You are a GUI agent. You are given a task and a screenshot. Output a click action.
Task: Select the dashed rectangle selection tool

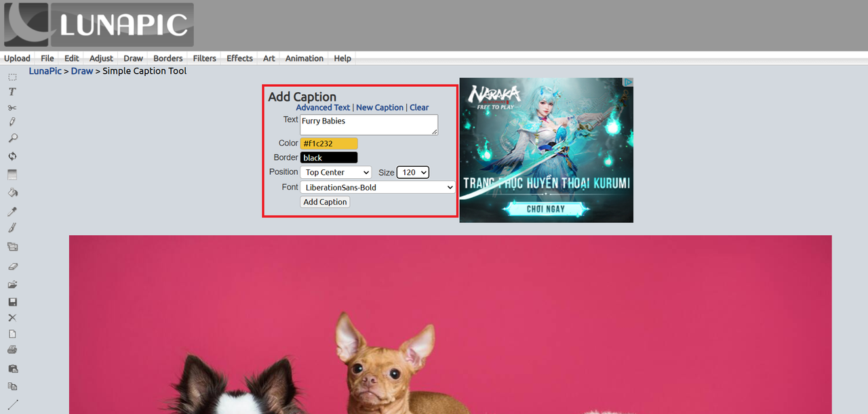tap(12, 77)
